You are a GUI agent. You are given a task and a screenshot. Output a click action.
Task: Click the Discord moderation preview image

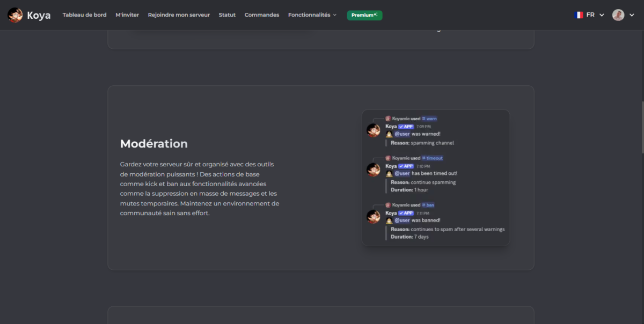point(436,178)
